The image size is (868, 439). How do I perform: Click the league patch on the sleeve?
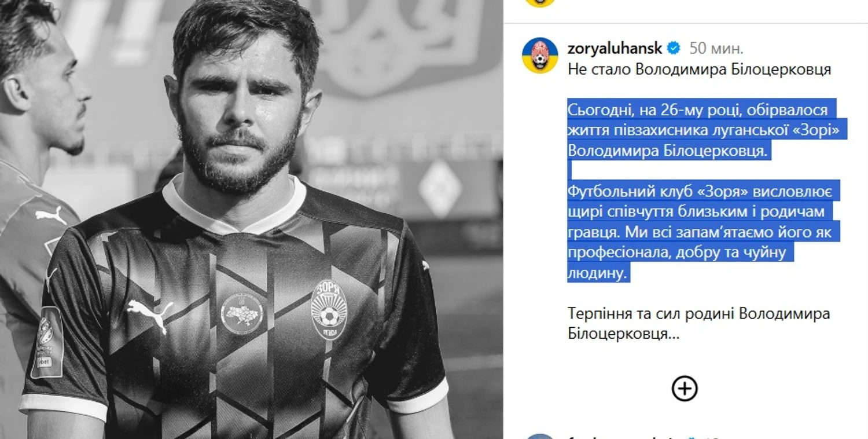[47, 342]
